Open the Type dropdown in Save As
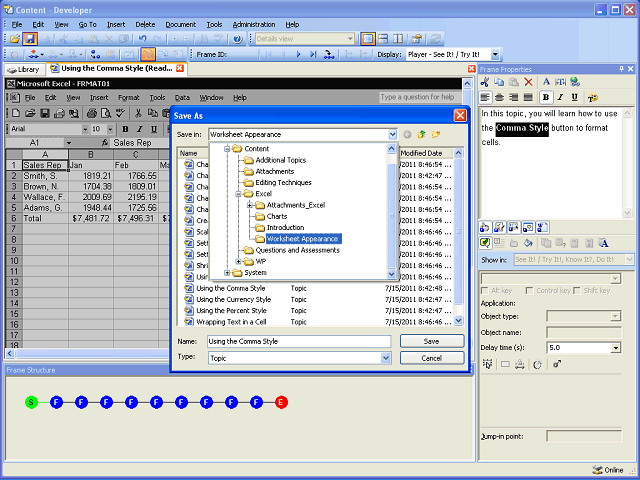This screenshot has height=480, width=640. 386,358
